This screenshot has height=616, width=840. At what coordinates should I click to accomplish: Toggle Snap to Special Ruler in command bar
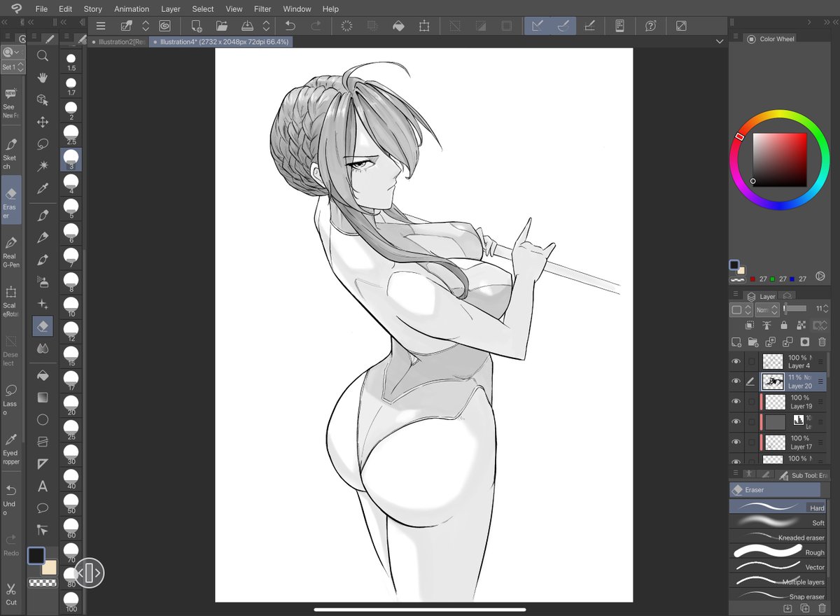pyautogui.click(x=563, y=26)
